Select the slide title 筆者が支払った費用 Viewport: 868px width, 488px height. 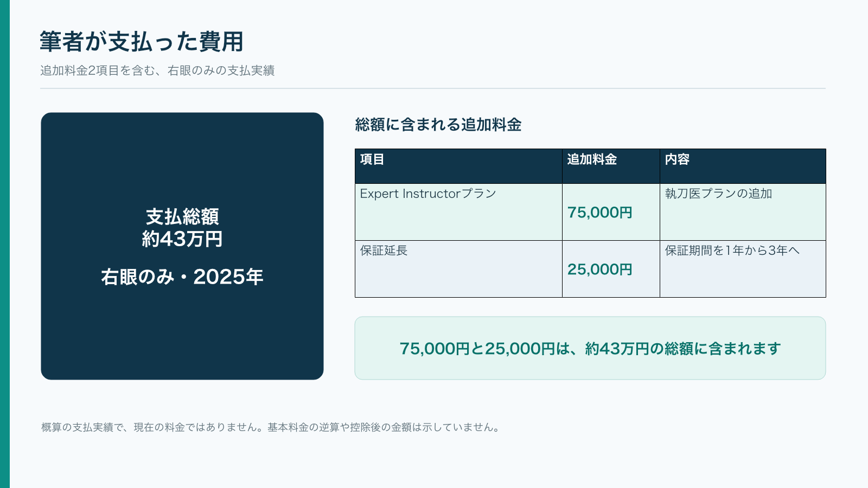pos(142,42)
